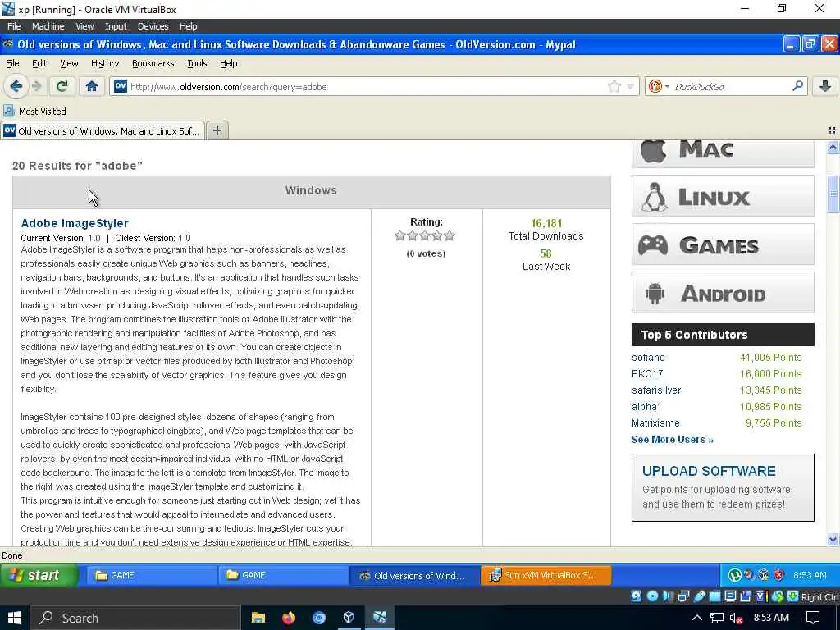Click the uTorrent icon in XP system tray
This screenshot has width=840, height=630.
tap(734, 575)
